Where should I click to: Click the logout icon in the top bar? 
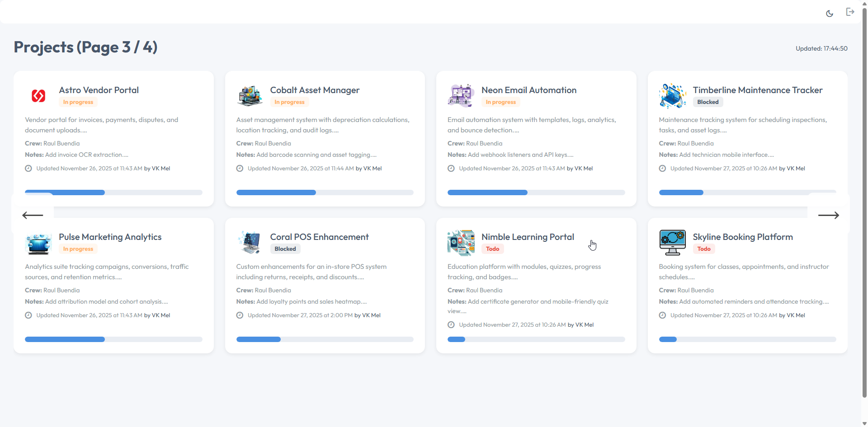[x=850, y=12]
